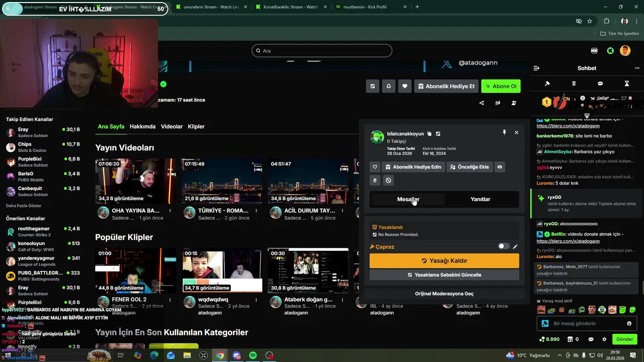The height and width of the screenshot is (362, 644).
Task: Click channel points 8.990 icon
Action: pyautogui.click(x=550, y=339)
